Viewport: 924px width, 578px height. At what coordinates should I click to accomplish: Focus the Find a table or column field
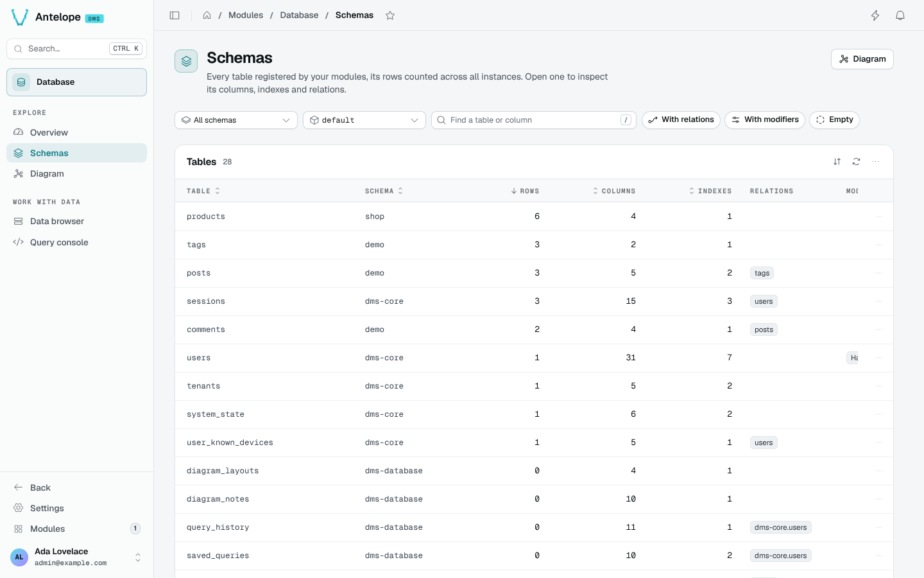(x=533, y=120)
